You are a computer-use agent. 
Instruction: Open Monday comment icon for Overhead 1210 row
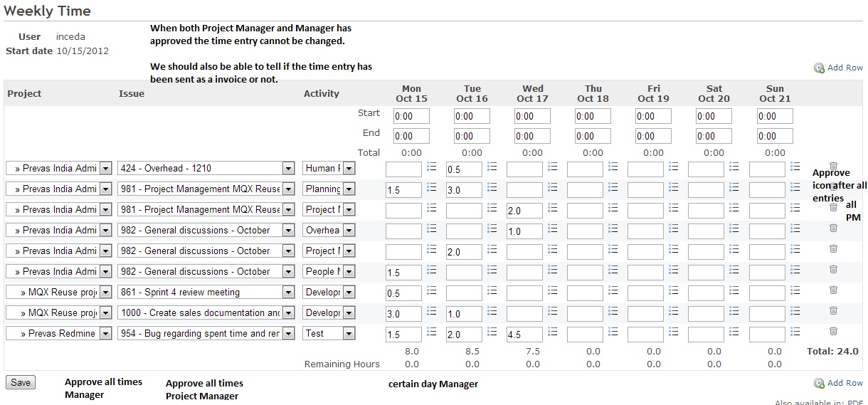(431, 167)
